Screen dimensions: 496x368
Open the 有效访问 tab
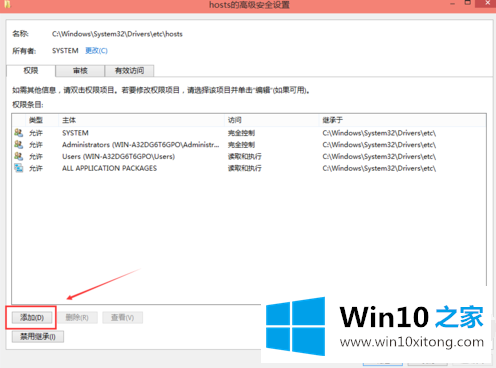[129, 71]
